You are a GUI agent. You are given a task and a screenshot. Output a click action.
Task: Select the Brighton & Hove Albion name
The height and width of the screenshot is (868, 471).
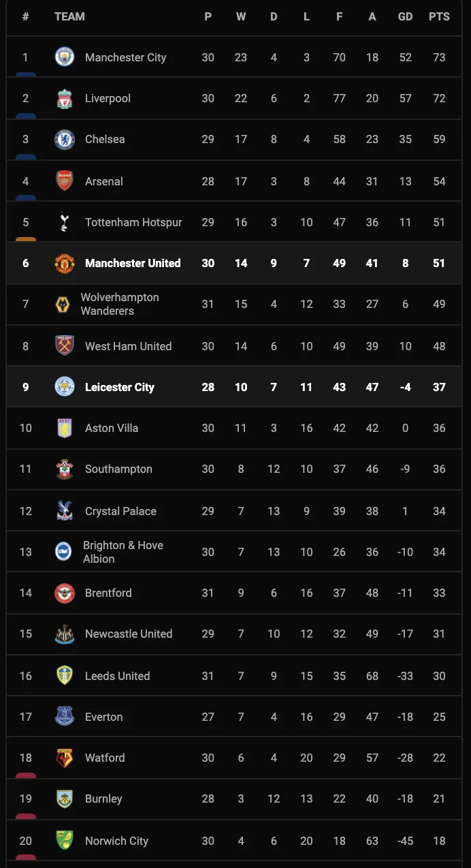[123, 552]
